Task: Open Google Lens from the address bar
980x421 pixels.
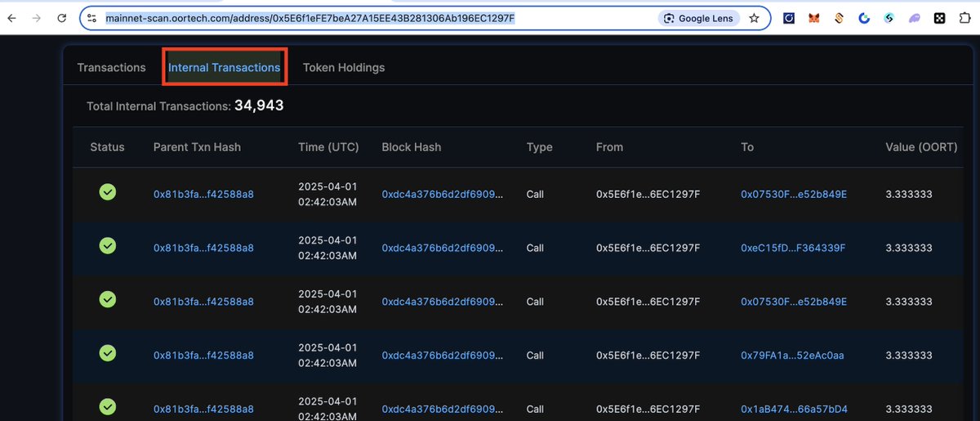Action: tap(699, 18)
